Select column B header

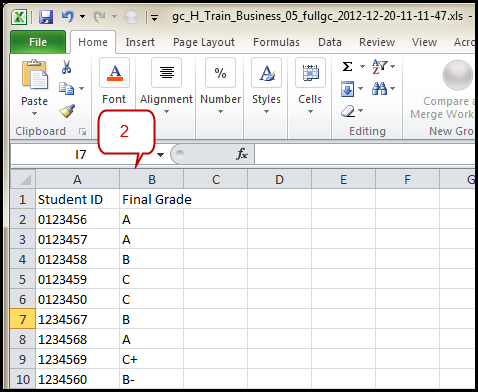(x=152, y=180)
